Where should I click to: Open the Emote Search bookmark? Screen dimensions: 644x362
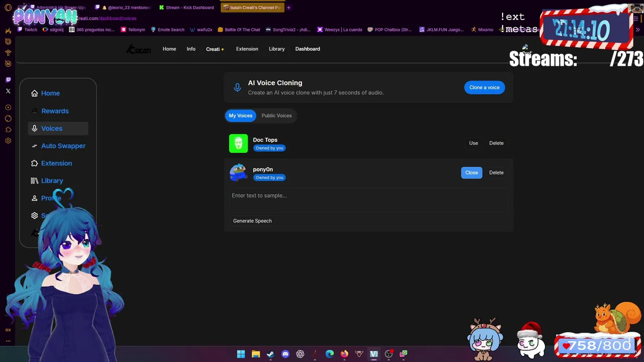click(x=168, y=30)
